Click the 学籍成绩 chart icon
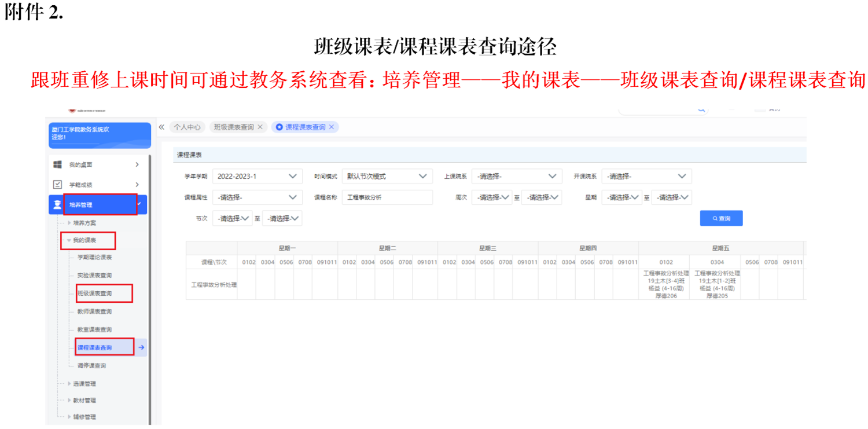The width and height of the screenshot is (868, 429). 57,185
